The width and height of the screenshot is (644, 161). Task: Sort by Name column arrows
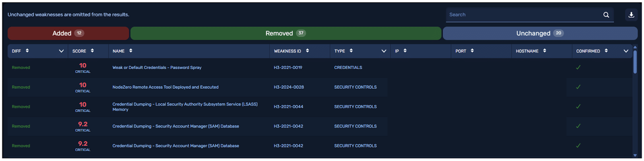coord(131,51)
